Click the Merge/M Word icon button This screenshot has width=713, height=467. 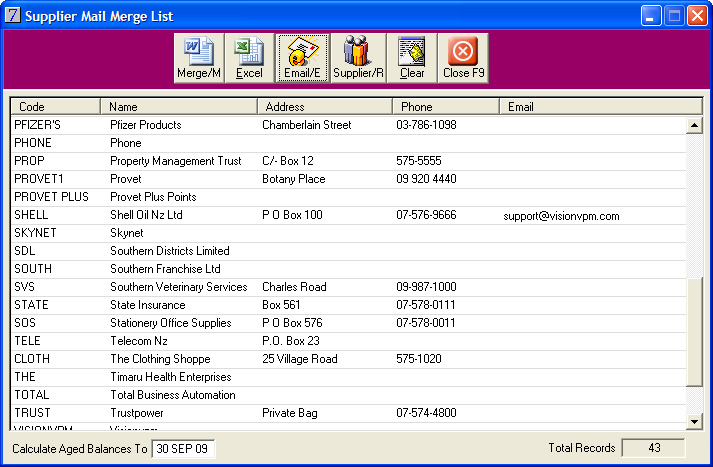[199, 58]
